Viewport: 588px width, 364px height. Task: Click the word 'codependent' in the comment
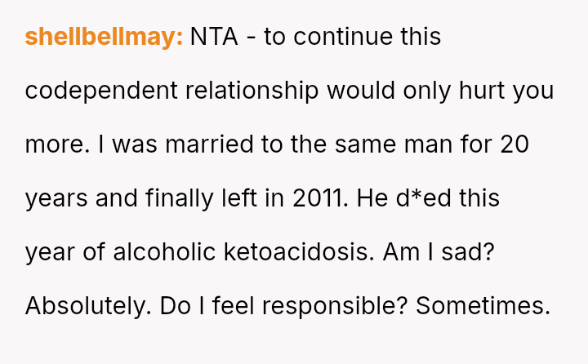[x=90, y=91]
